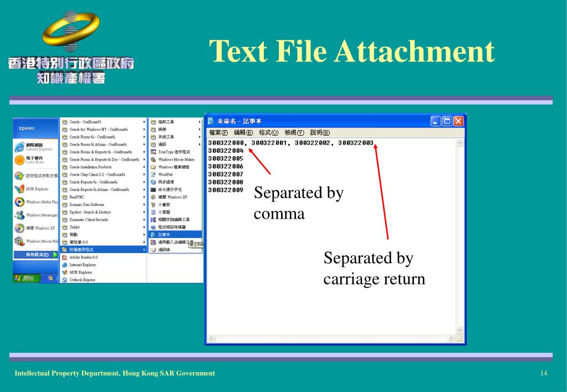Open Notepad 說明(H) Help menu
This screenshot has height=392, width=567.
click(320, 132)
